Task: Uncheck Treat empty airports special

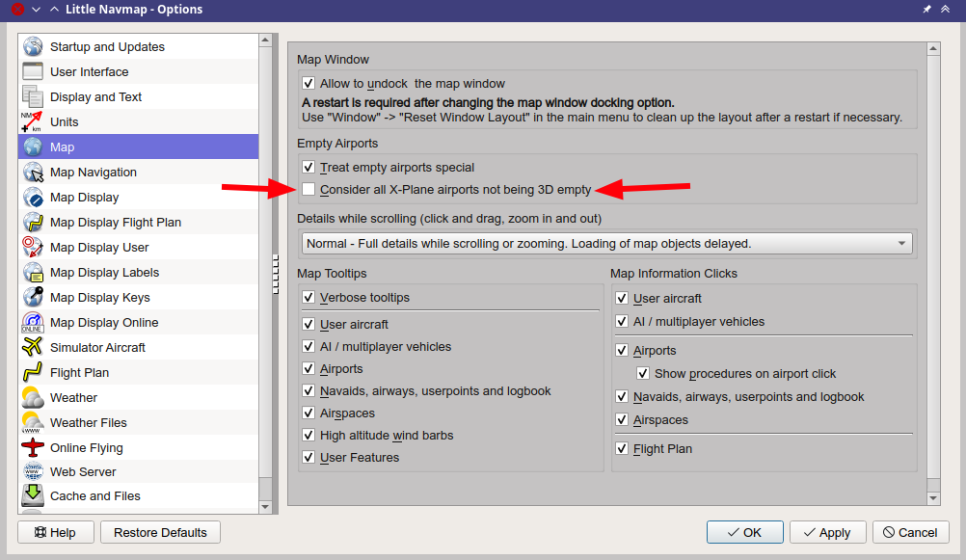Action: (309, 167)
